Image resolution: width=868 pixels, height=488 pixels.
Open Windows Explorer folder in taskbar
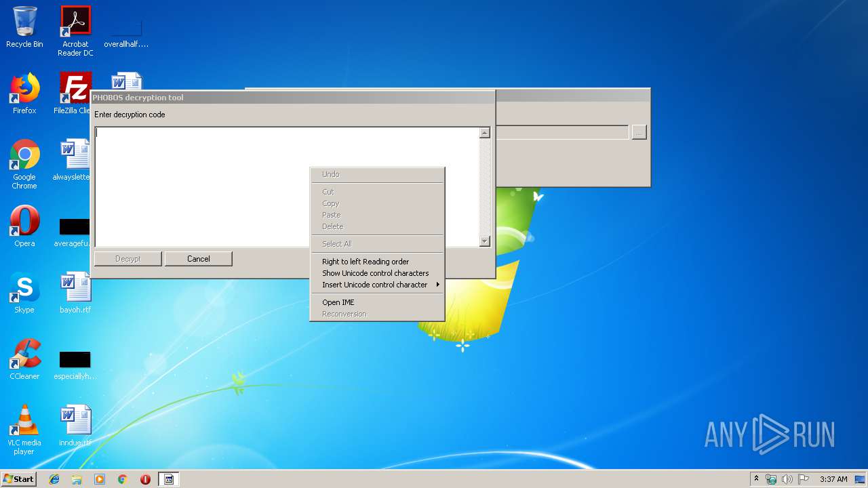point(77,479)
